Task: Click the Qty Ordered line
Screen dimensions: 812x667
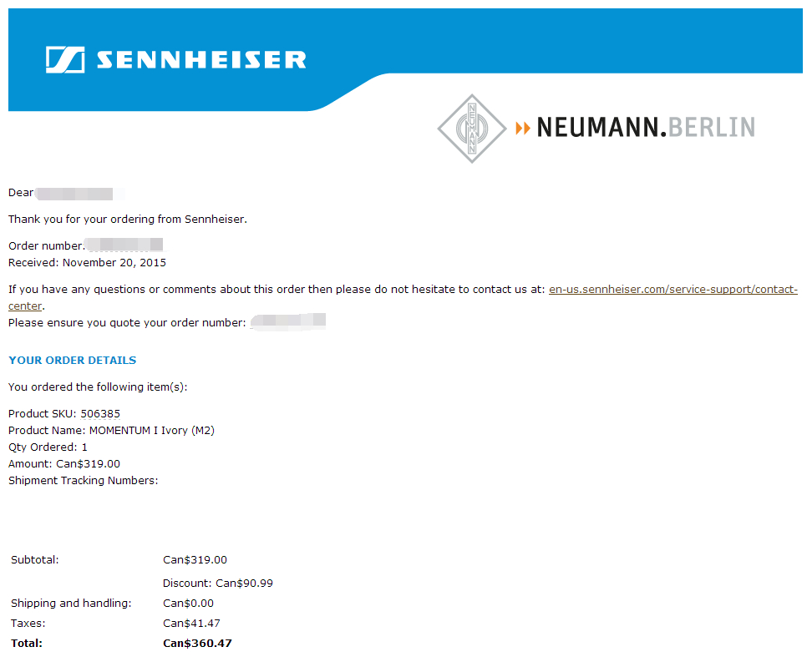Action: tap(48, 447)
